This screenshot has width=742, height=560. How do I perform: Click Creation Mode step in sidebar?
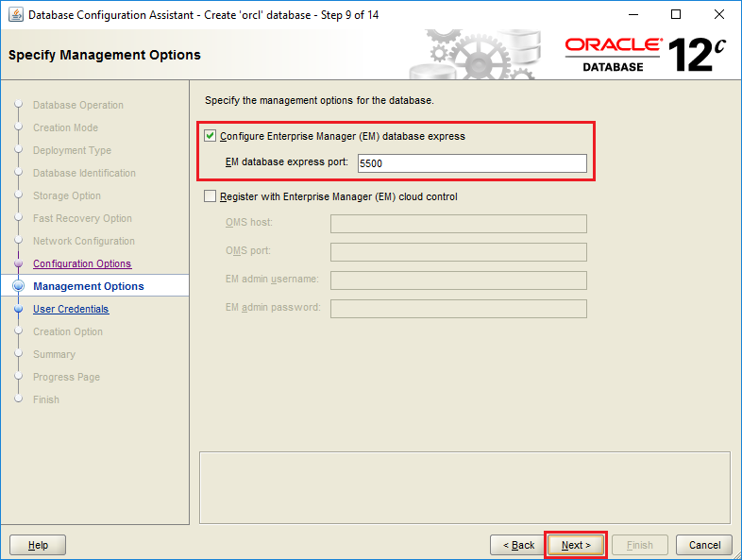point(66,127)
